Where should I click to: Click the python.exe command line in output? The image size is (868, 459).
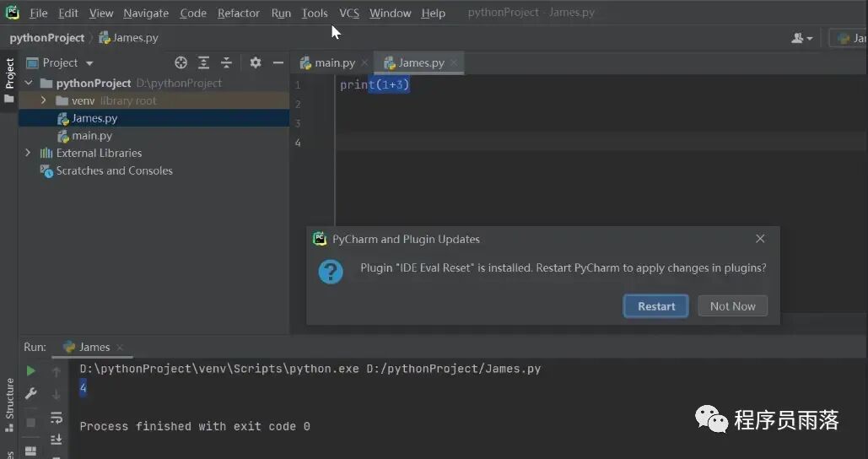click(310, 369)
